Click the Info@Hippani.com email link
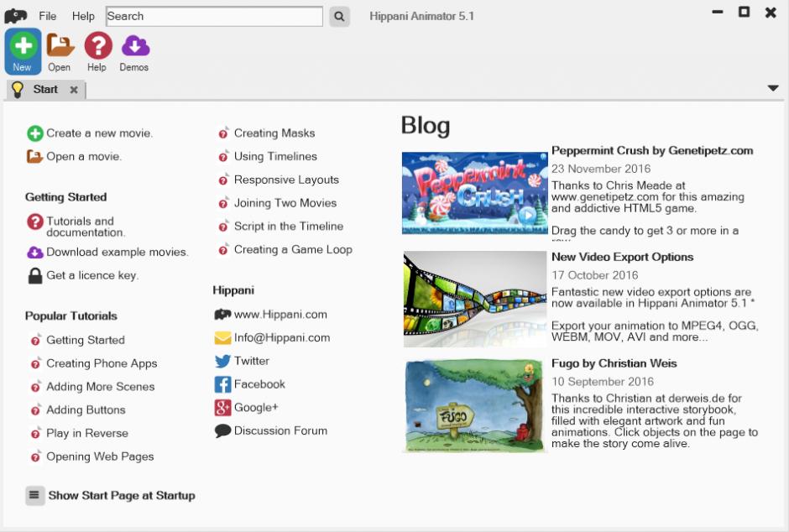 point(282,338)
